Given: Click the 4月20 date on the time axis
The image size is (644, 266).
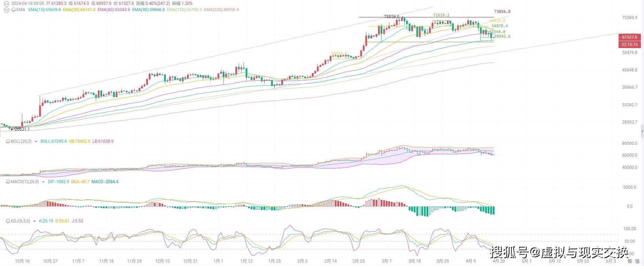Looking at the screenshot, I should [498, 261].
